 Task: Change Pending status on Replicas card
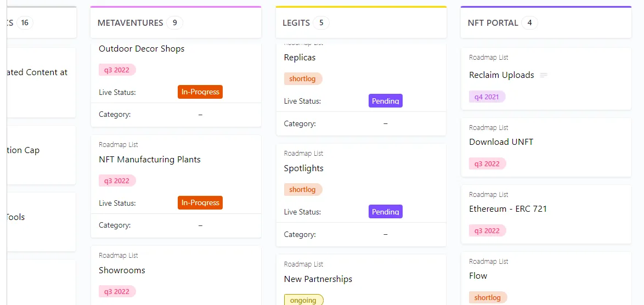coord(386,101)
